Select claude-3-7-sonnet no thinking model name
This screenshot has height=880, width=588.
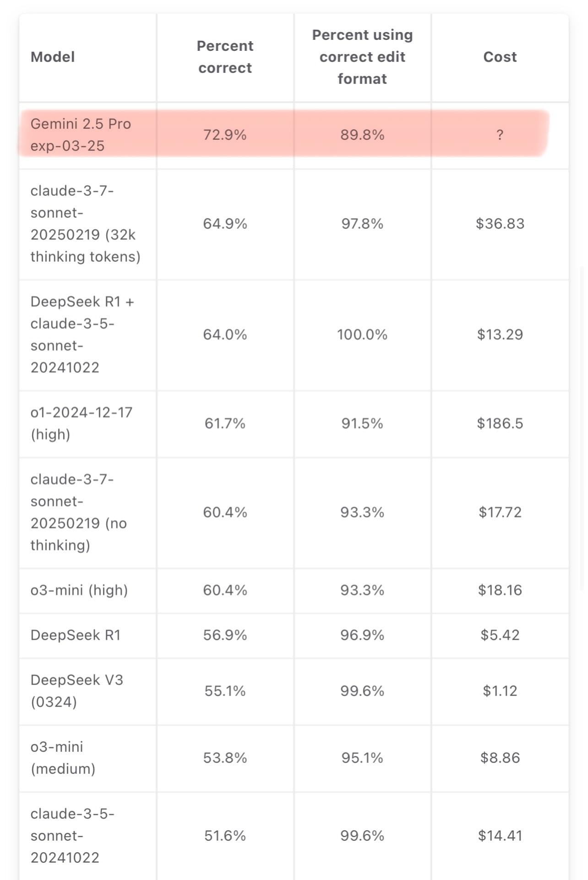(x=79, y=512)
